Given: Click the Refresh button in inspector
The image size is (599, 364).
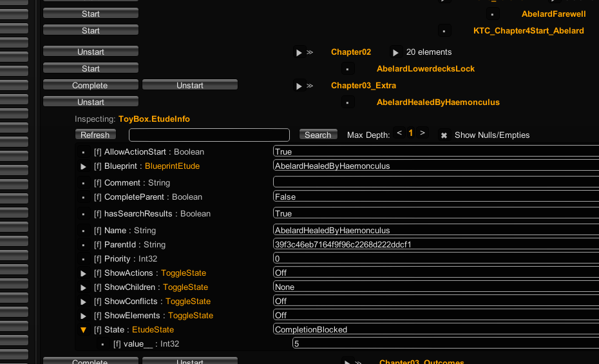Looking at the screenshot, I should click(x=95, y=135).
